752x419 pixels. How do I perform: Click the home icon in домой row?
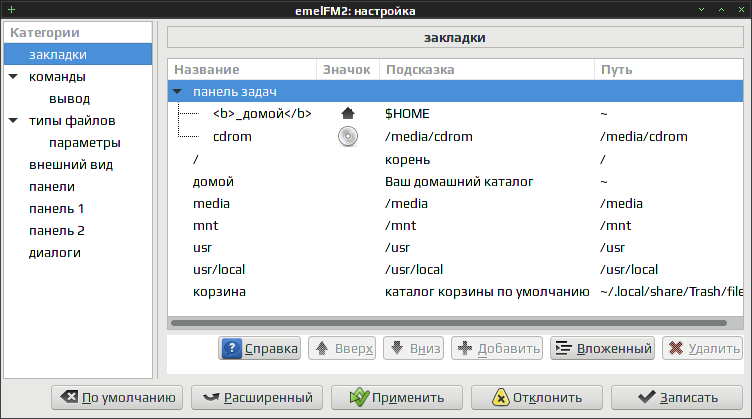click(x=348, y=114)
